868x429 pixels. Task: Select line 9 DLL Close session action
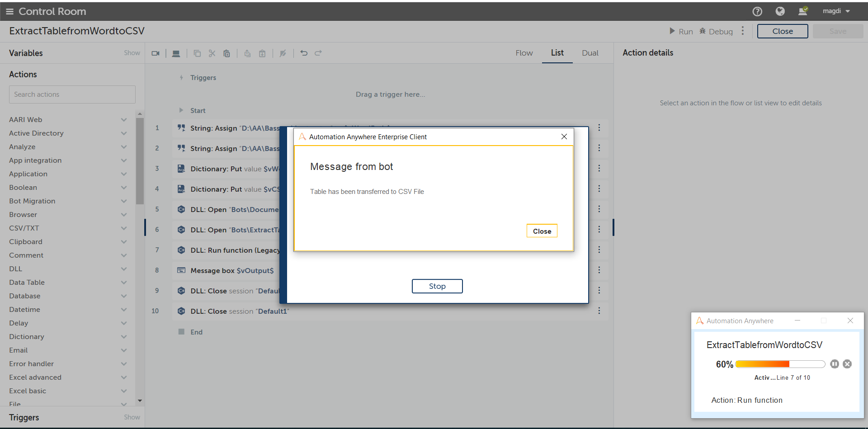[x=390, y=291]
